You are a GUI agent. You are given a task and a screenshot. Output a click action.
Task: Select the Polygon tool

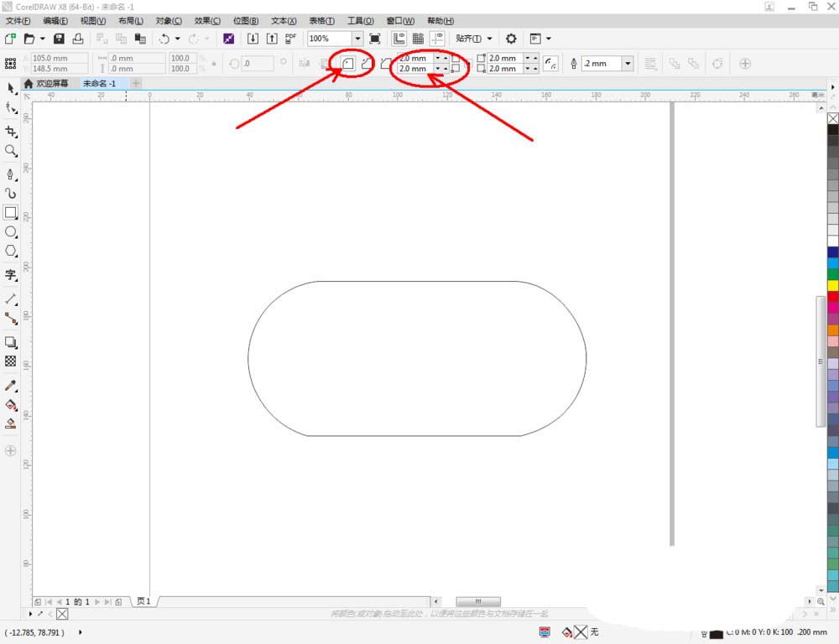(x=11, y=251)
